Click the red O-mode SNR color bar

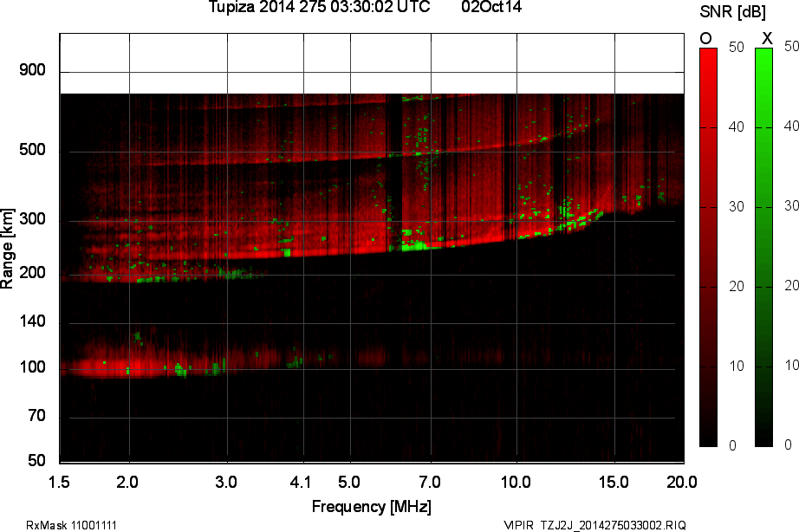point(708,247)
